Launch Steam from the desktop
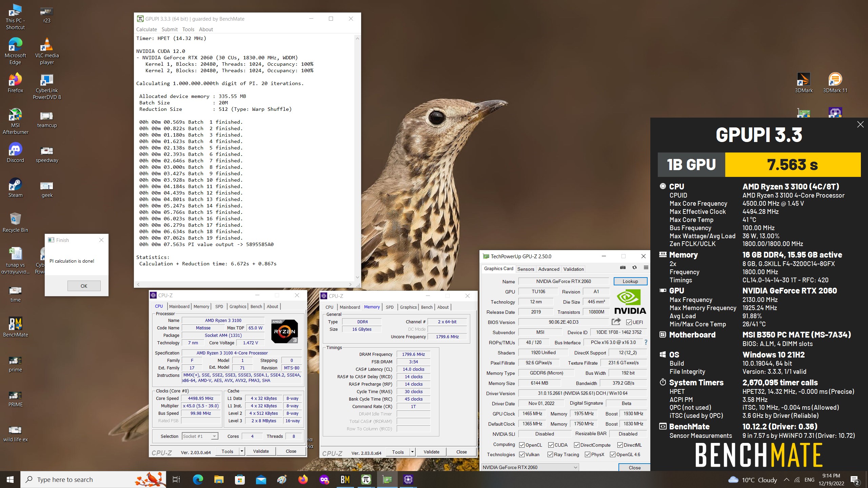 [15, 187]
